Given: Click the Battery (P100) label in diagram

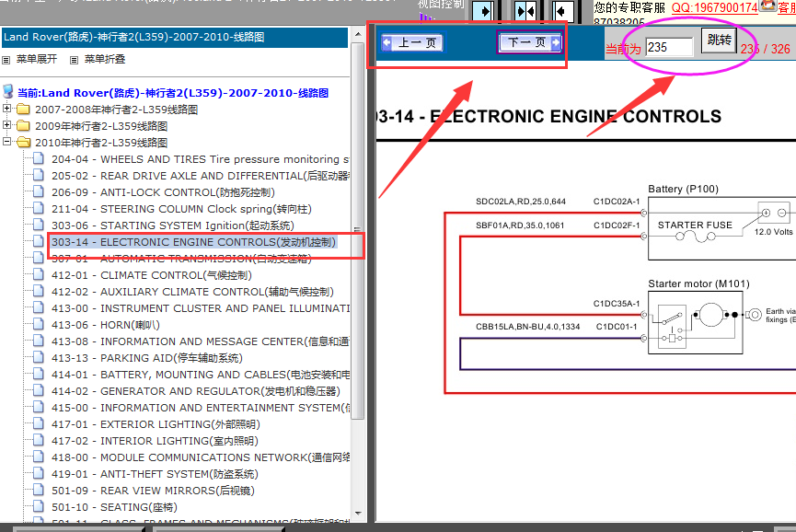Looking at the screenshot, I should pyautogui.click(x=684, y=190).
